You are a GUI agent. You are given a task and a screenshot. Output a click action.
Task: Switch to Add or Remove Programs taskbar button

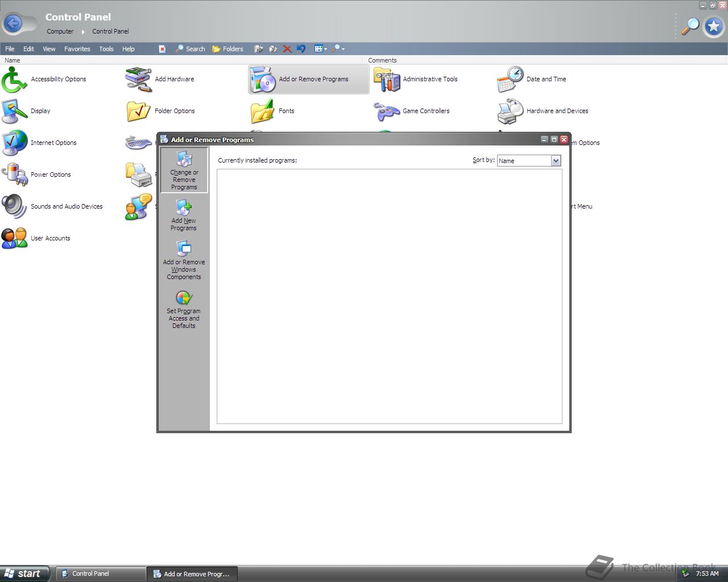click(x=192, y=574)
